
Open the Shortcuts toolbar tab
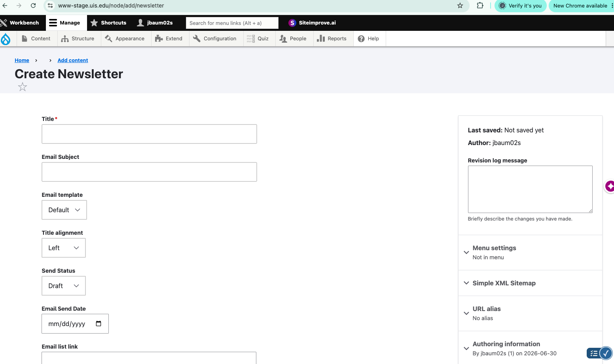tap(108, 23)
